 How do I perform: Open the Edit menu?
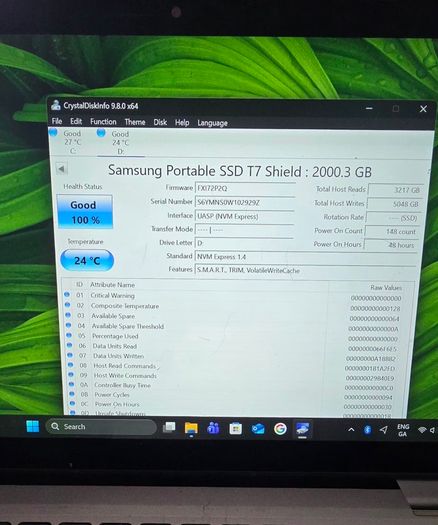[x=76, y=121]
